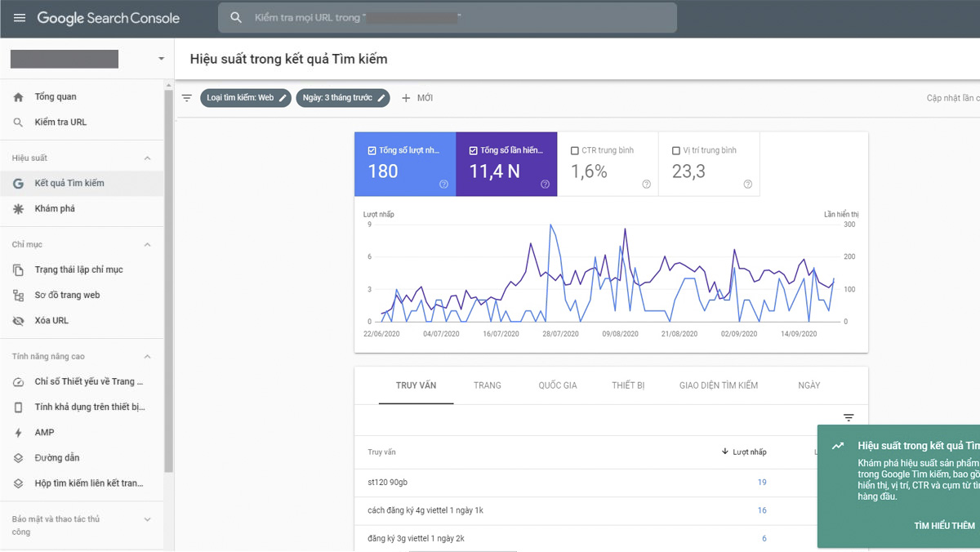Open the property selector dropdown arrow

click(161, 59)
